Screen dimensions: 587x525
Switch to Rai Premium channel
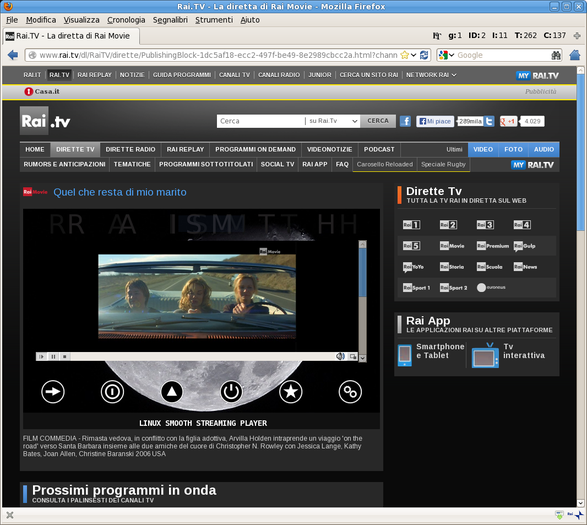493,246
